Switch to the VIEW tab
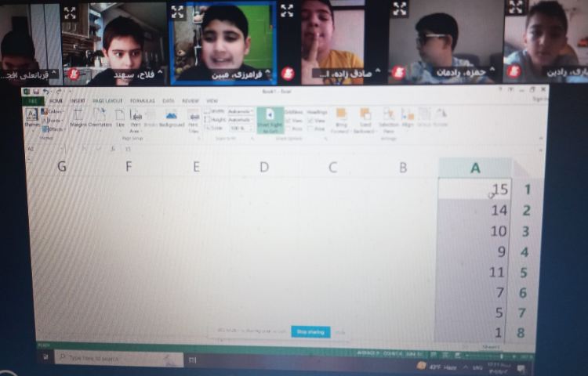This screenshot has width=588, height=376. 212,101
